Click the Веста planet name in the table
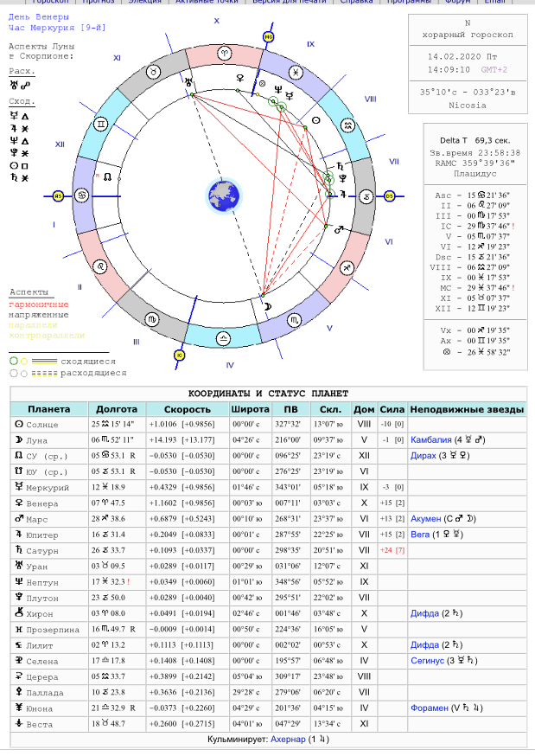 pyautogui.click(x=40, y=725)
